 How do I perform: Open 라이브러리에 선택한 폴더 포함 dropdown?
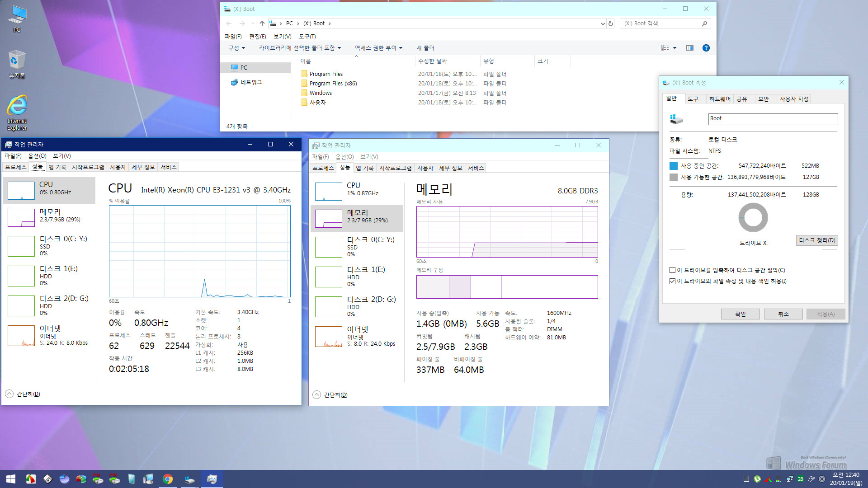(300, 48)
